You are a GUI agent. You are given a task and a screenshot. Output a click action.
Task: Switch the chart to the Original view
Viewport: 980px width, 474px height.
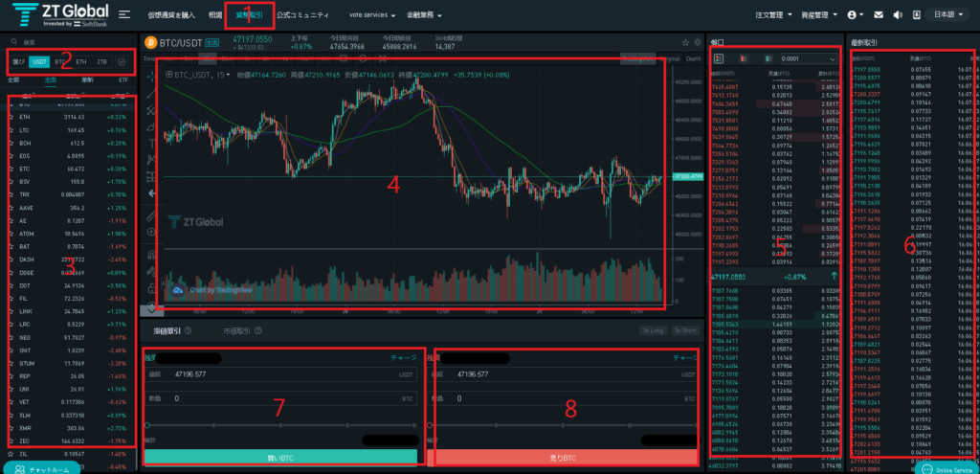669,58
